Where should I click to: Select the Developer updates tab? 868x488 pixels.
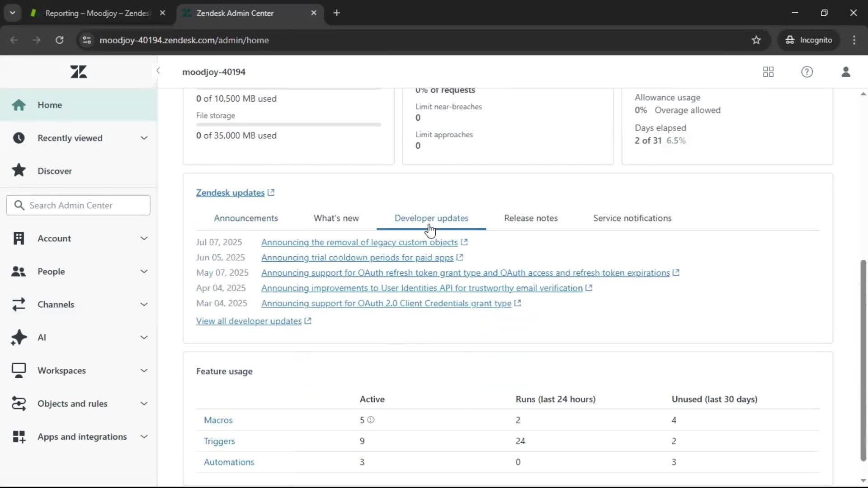[x=431, y=218]
